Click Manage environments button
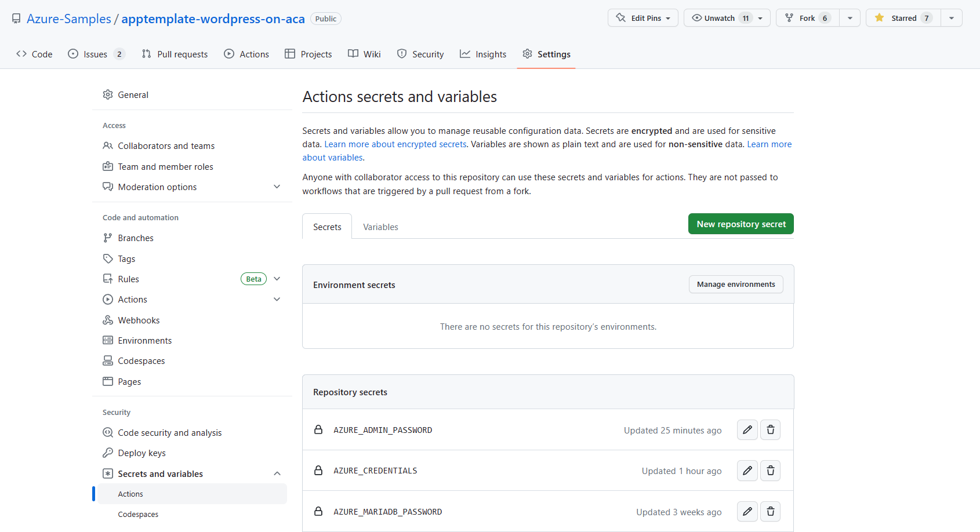The width and height of the screenshot is (980, 532). [x=735, y=285]
